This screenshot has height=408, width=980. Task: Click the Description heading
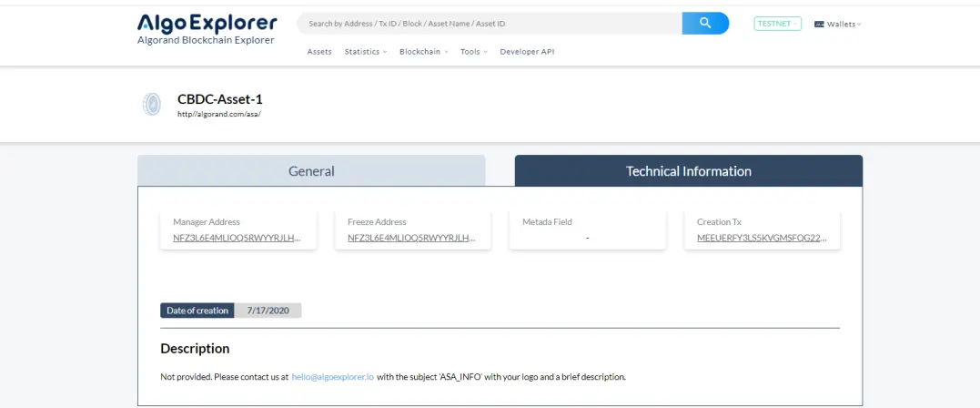(x=195, y=349)
